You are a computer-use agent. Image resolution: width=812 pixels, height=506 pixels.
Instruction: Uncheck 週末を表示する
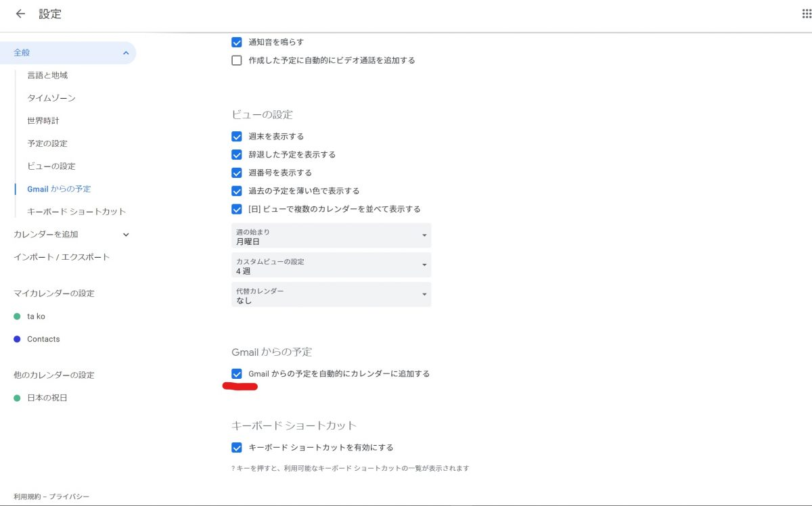pos(237,136)
